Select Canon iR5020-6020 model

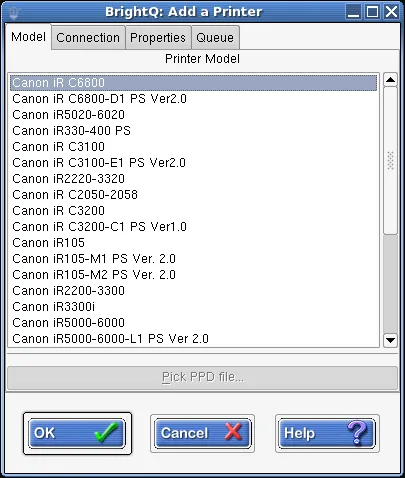194,115
